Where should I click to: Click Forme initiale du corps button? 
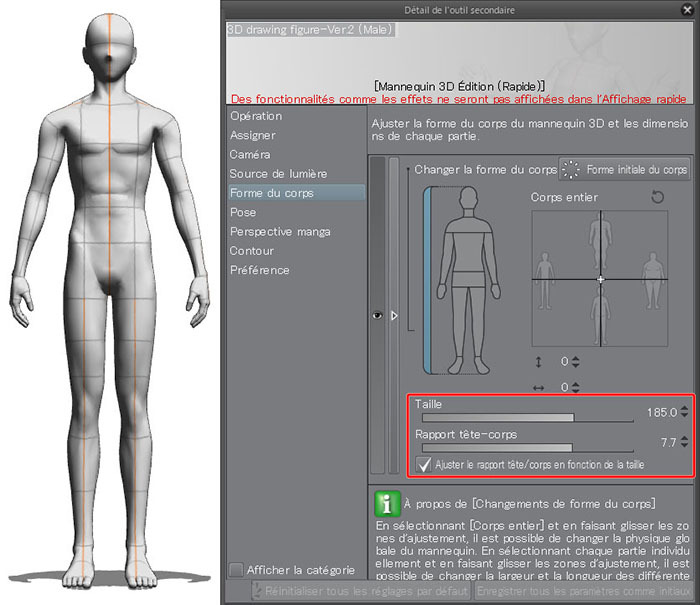pos(625,170)
